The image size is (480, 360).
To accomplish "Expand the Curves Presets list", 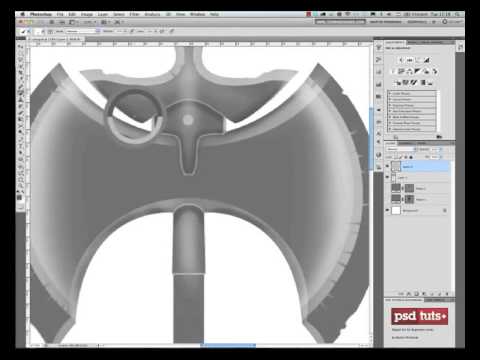I will point(390,99).
